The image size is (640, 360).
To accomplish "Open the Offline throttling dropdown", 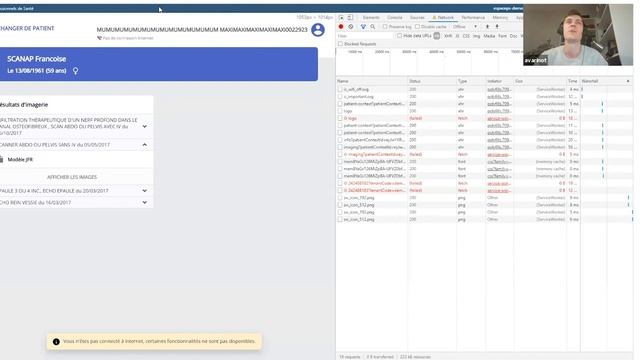I will coord(464,27).
